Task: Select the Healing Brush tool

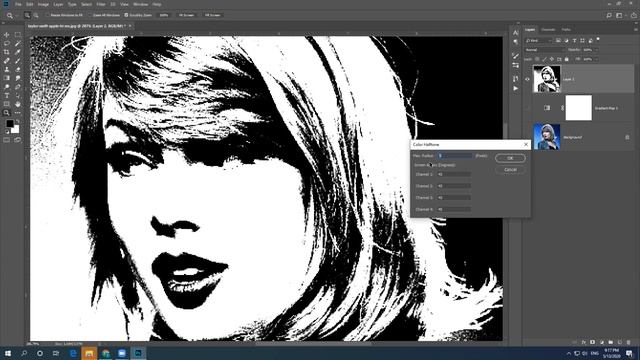Action: click(x=7, y=61)
